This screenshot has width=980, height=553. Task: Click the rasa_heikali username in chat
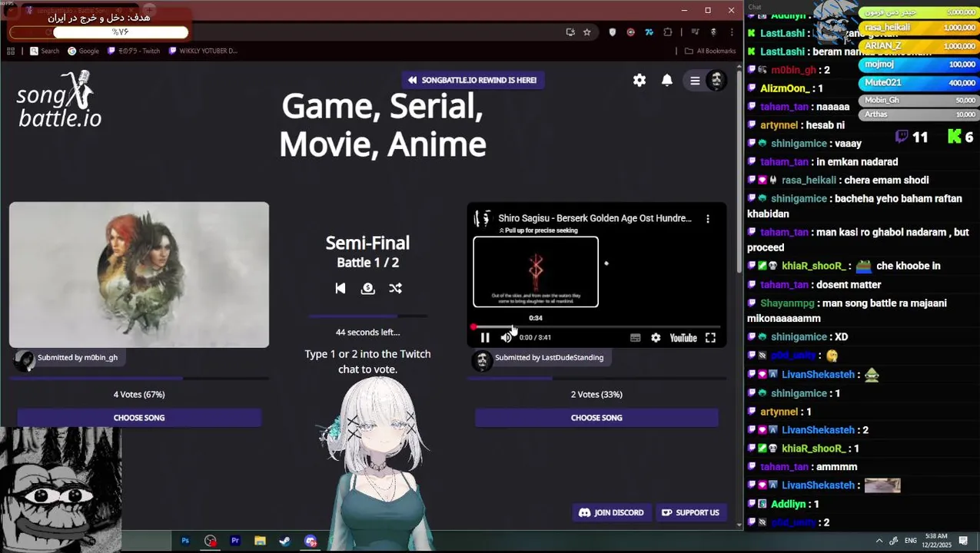pyautogui.click(x=810, y=180)
